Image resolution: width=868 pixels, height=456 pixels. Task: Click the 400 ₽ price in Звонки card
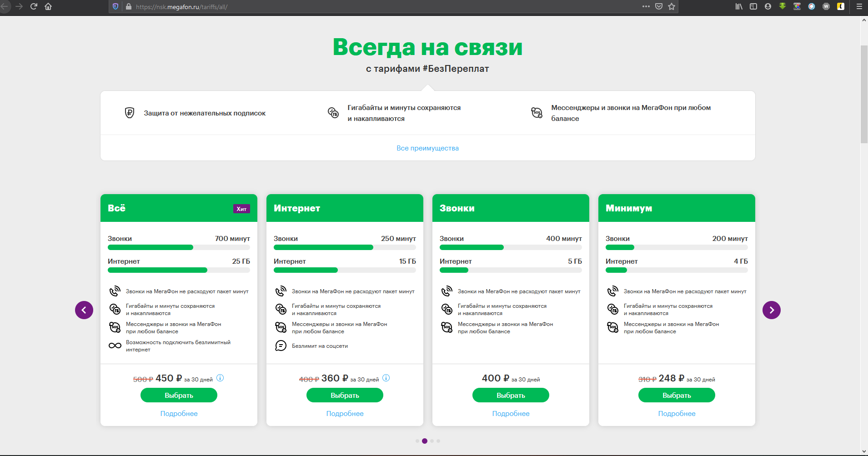pyautogui.click(x=496, y=378)
